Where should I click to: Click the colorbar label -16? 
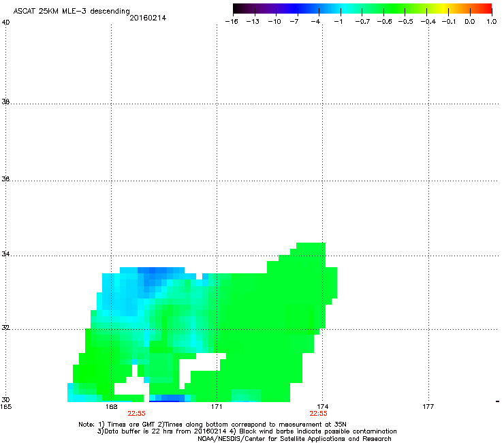coord(232,22)
